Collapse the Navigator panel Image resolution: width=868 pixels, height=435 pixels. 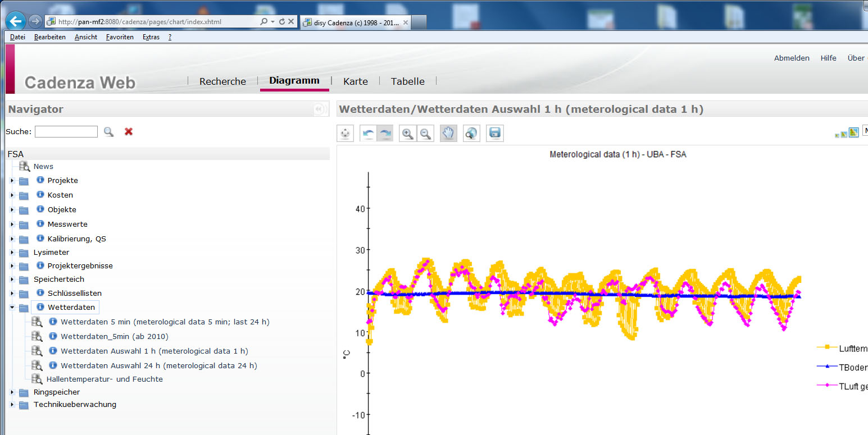320,109
